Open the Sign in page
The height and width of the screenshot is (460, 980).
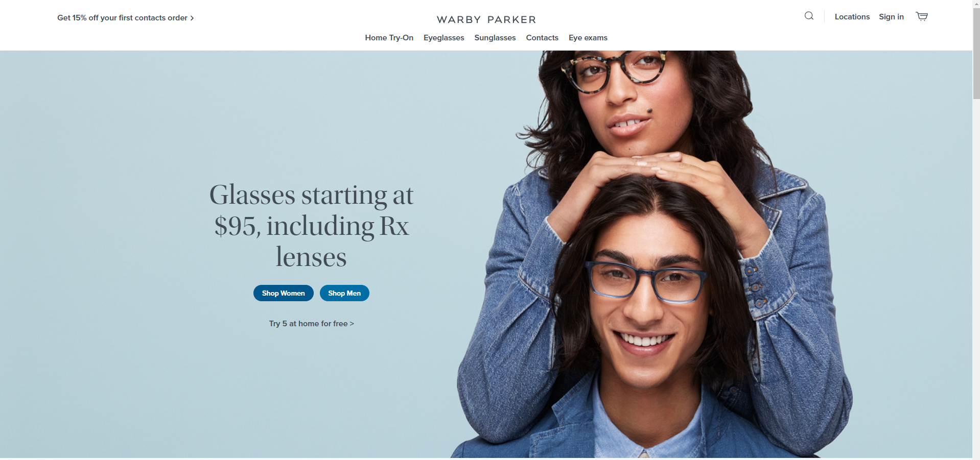891,17
